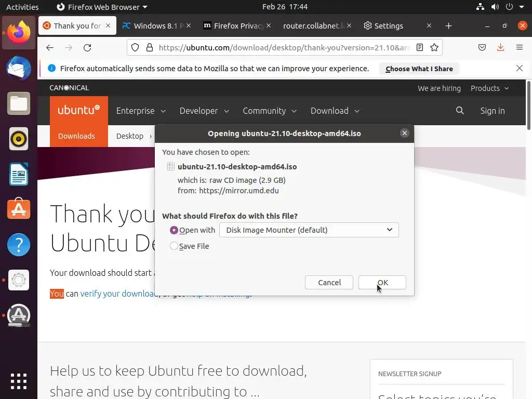The image size is (532, 399).
Task: Open a new tab with plus button
Action: (x=448, y=26)
